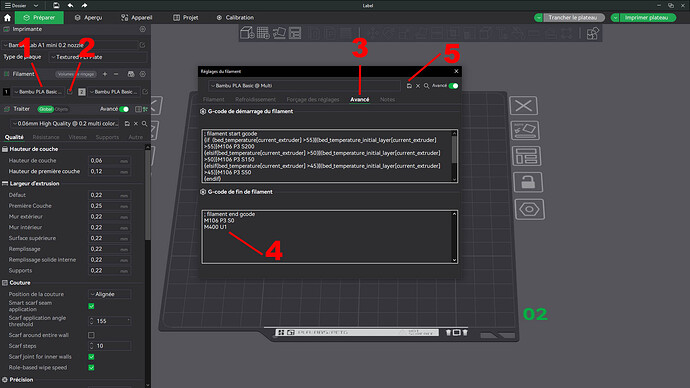
Task: Click the Add plate grid toolbar icon
Action: coord(263,33)
